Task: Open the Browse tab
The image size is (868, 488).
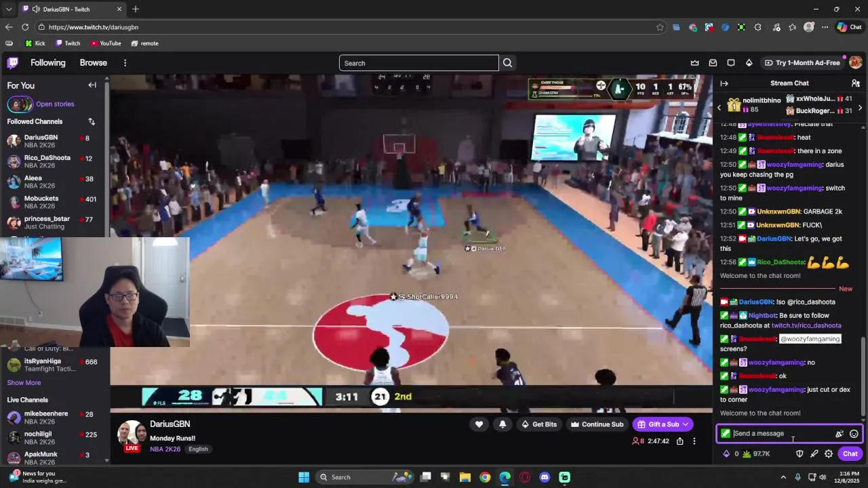Action: click(94, 63)
